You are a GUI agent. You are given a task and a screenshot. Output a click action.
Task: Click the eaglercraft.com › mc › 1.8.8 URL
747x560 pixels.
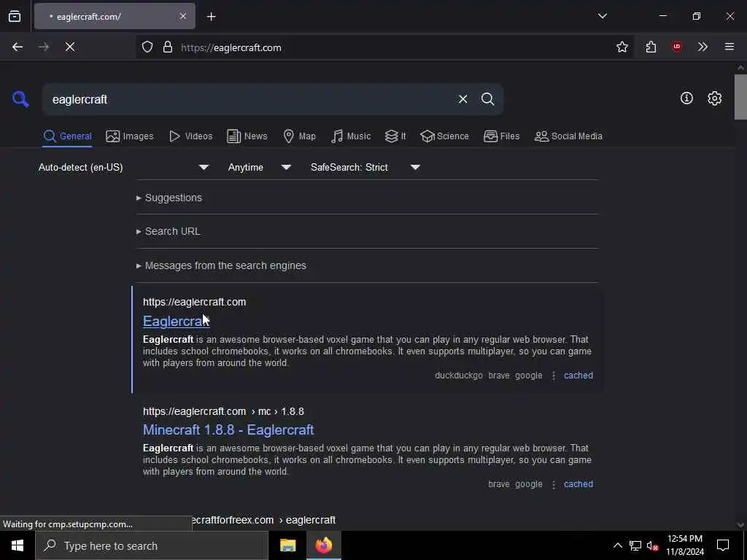[223, 411]
